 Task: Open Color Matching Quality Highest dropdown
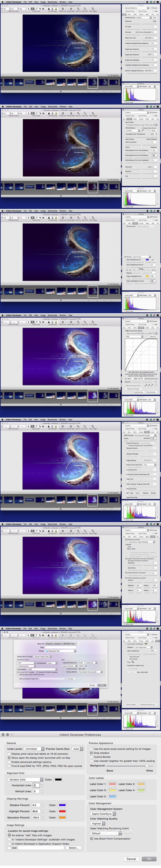tap(98, 824)
